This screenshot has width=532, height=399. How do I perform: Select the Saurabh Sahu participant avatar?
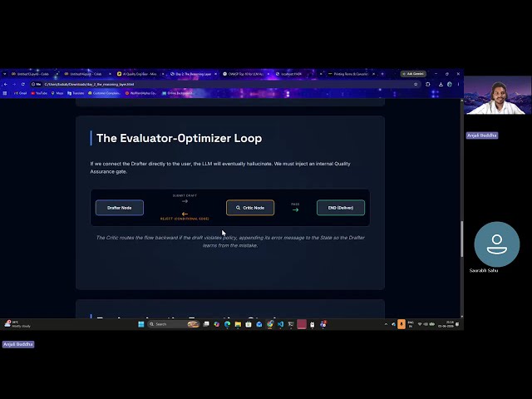coord(497,244)
